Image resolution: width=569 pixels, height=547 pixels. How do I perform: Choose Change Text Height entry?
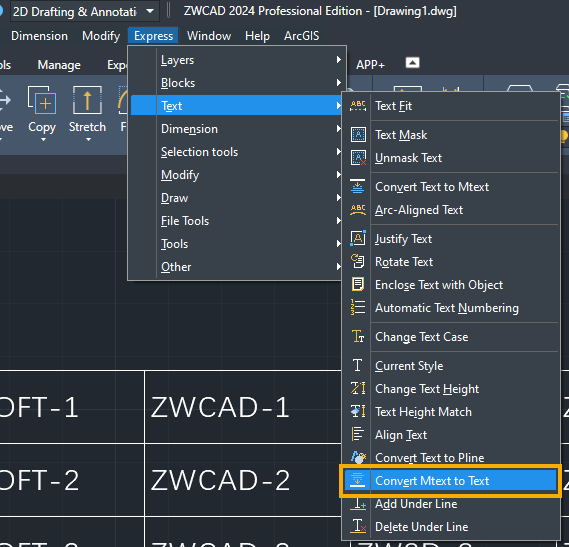click(451, 388)
